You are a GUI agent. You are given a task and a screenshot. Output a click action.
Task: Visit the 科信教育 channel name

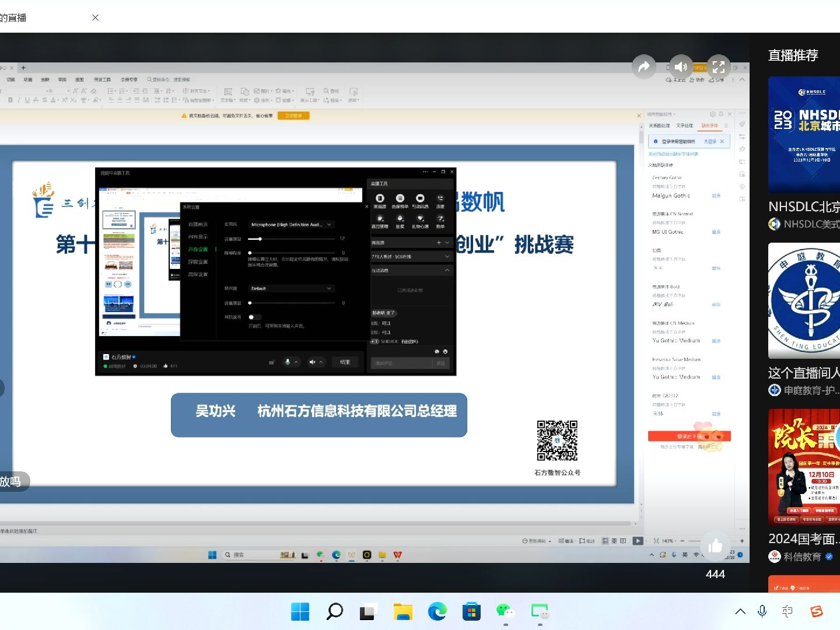(x=802, y=556)
